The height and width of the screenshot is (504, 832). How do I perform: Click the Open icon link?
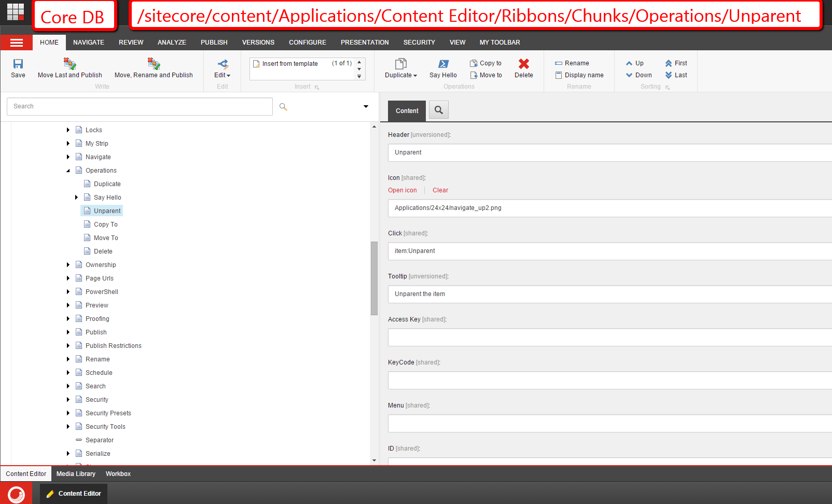tap(403, 190)
